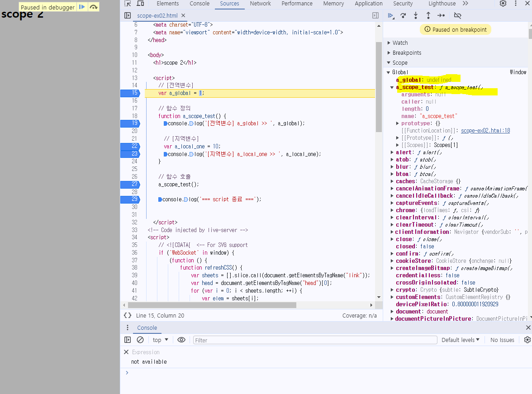Pretty print the source with braces icon

128,315
